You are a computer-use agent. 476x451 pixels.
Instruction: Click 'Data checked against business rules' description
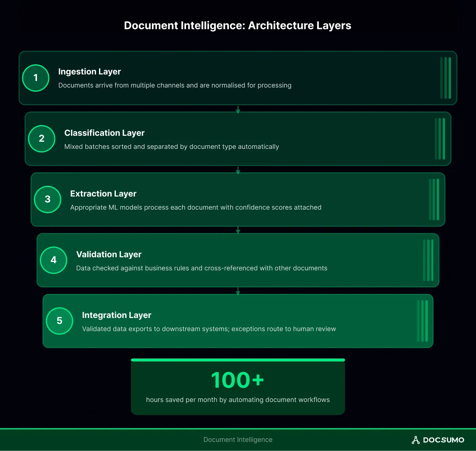202,268
